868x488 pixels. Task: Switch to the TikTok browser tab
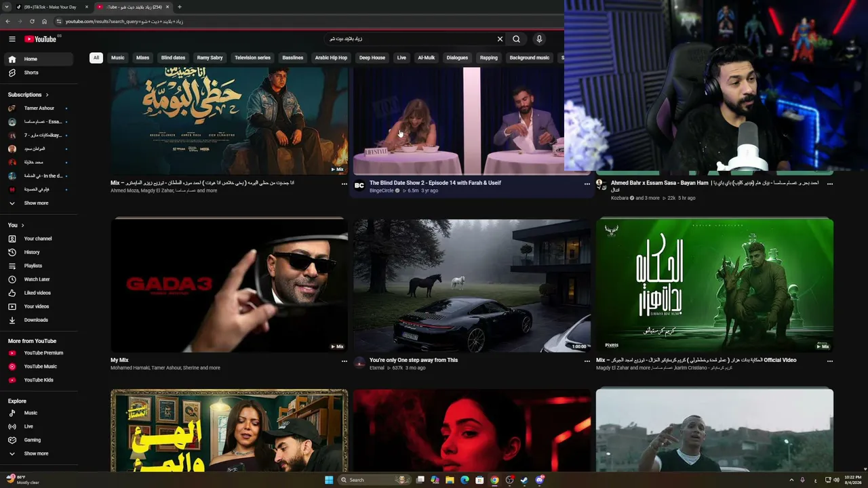point(51,7)
